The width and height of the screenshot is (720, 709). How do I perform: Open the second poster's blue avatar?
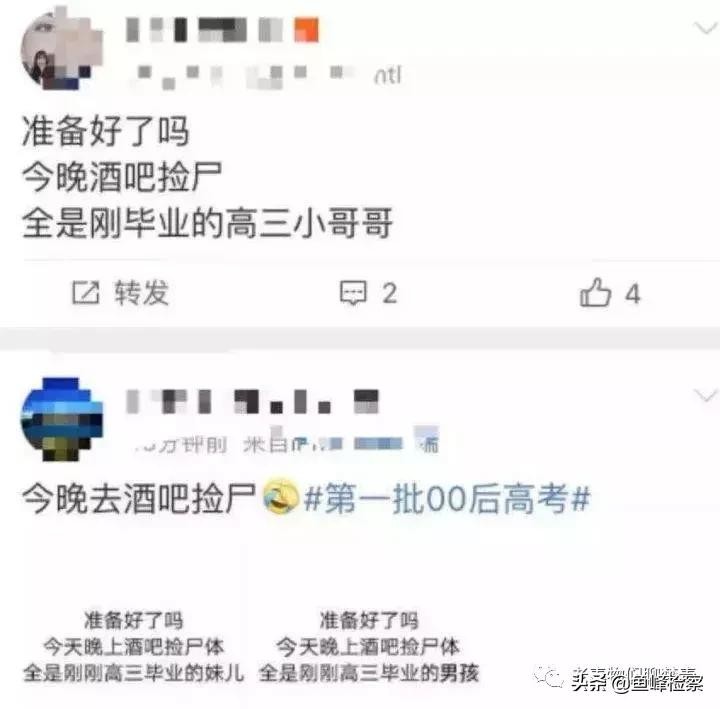(62, 419)
